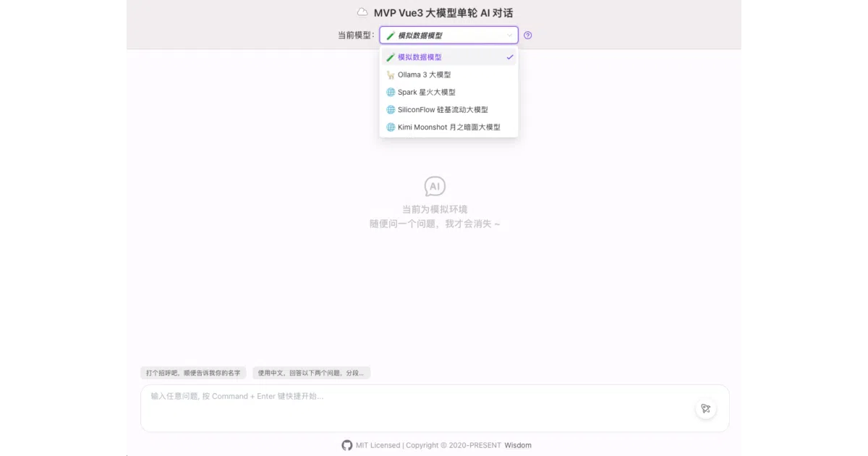
Task: Click the globe icon next to Spark 星火大模型
Action: [x=391, y=92]
